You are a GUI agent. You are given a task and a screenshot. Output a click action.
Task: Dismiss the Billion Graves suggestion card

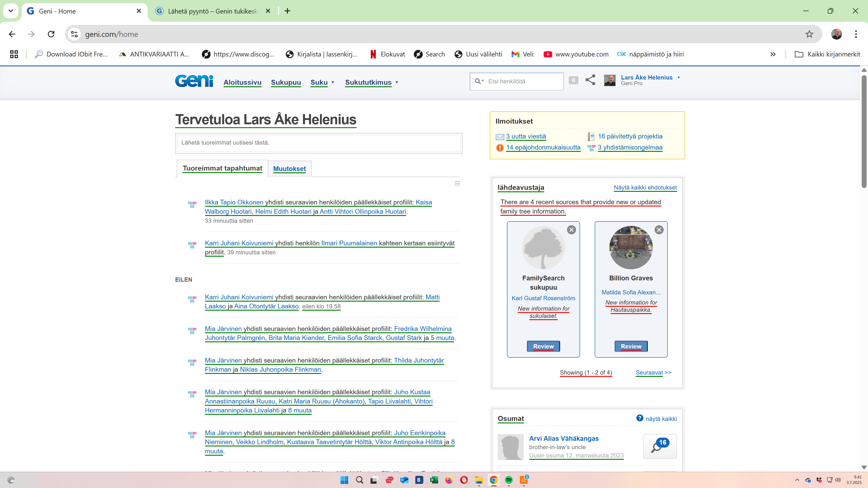coord(659,230)
